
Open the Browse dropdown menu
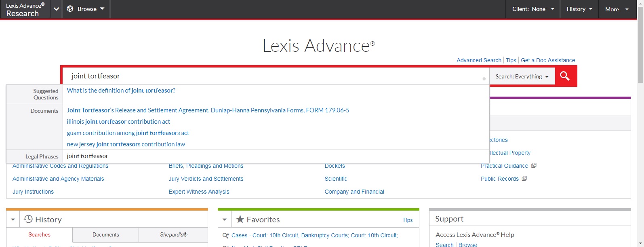86,9
